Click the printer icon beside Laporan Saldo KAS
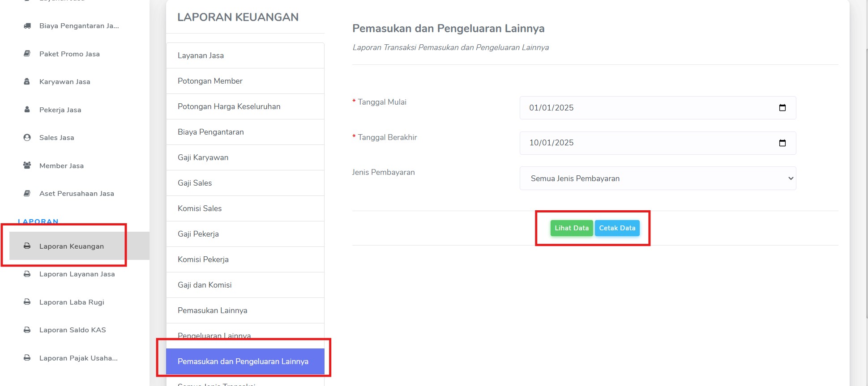The width and height of the screenshot is (868, 386). [27, 330]
